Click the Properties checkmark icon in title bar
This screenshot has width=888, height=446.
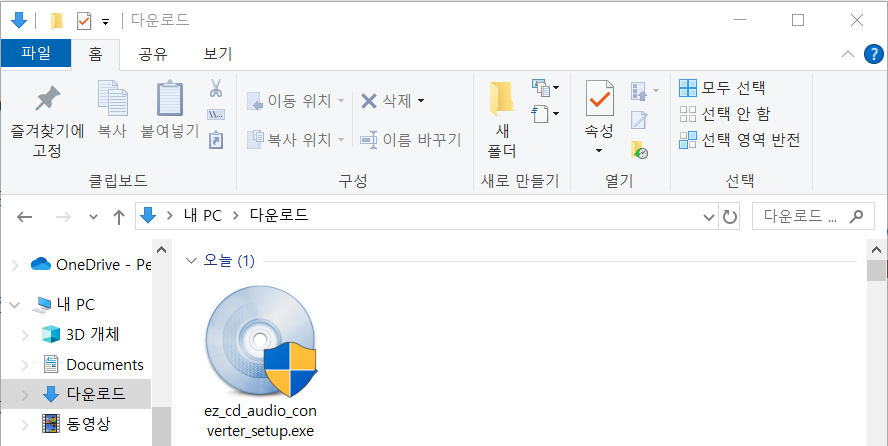(84, 22)
